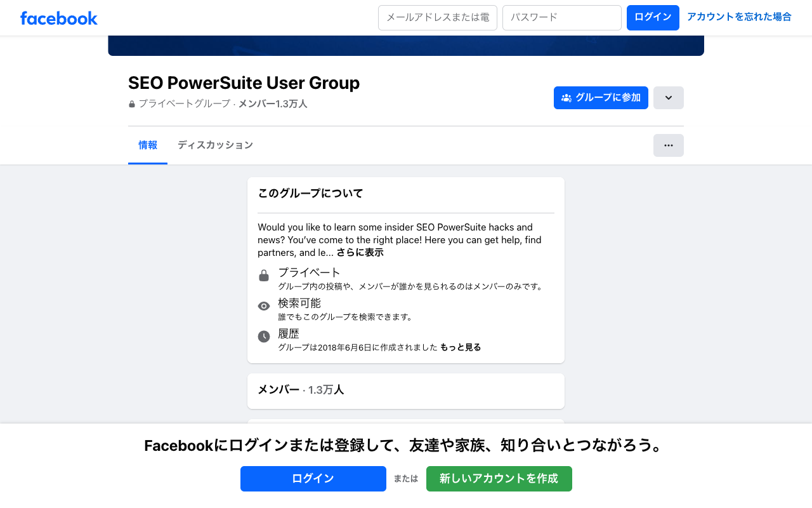The image size is (812, 508).
Task: Click the グループに参加 button
Action: [x=601, y=98]
